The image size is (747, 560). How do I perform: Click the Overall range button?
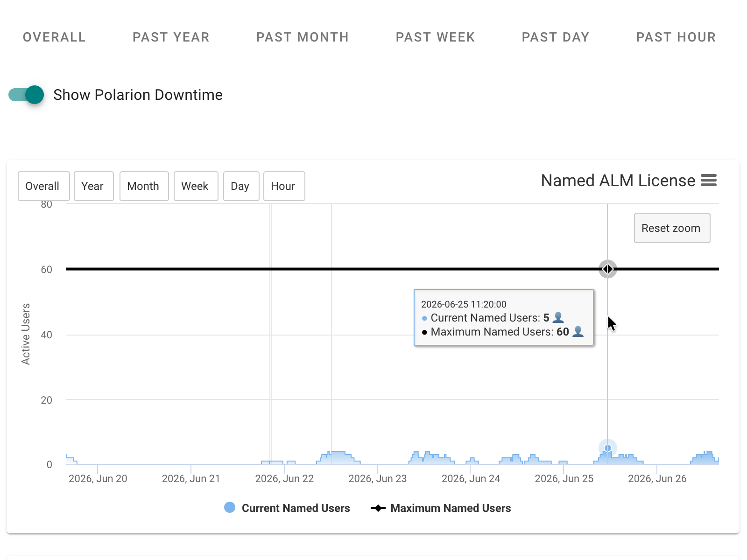pos(44,186)
